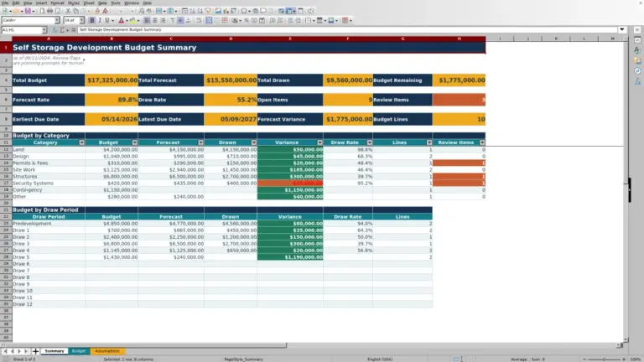Click the Italic formatting icon

[100, 20]
